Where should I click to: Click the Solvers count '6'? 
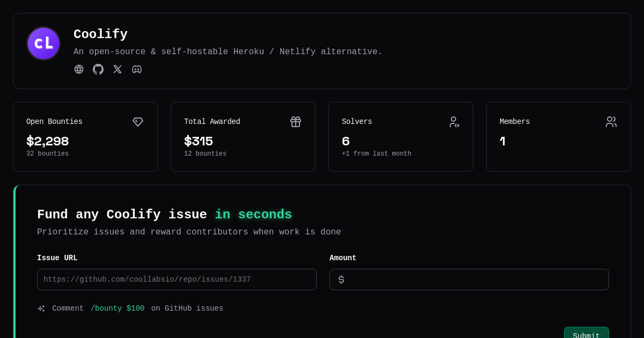coord(346,142)
